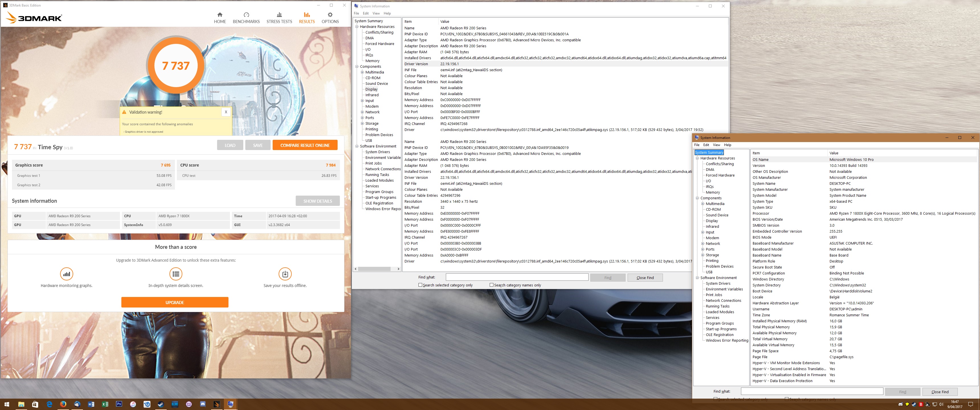Viewport: 980px width, 410px height.
Task: Click the orange UPGRADE button
Action: click(175, 302)
